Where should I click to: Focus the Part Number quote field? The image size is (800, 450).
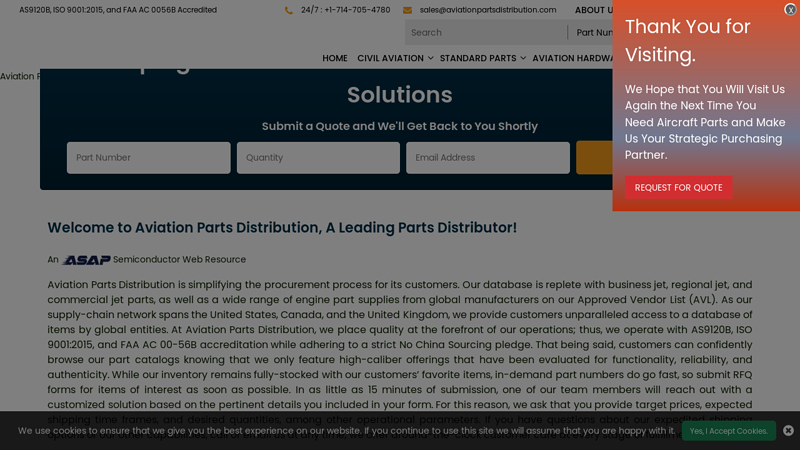pos(148,158)
